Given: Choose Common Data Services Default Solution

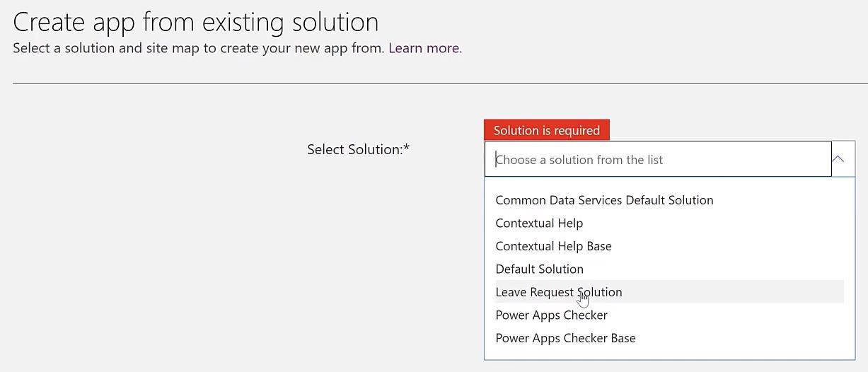Looking at the screenshot, I should pos(604,200).
